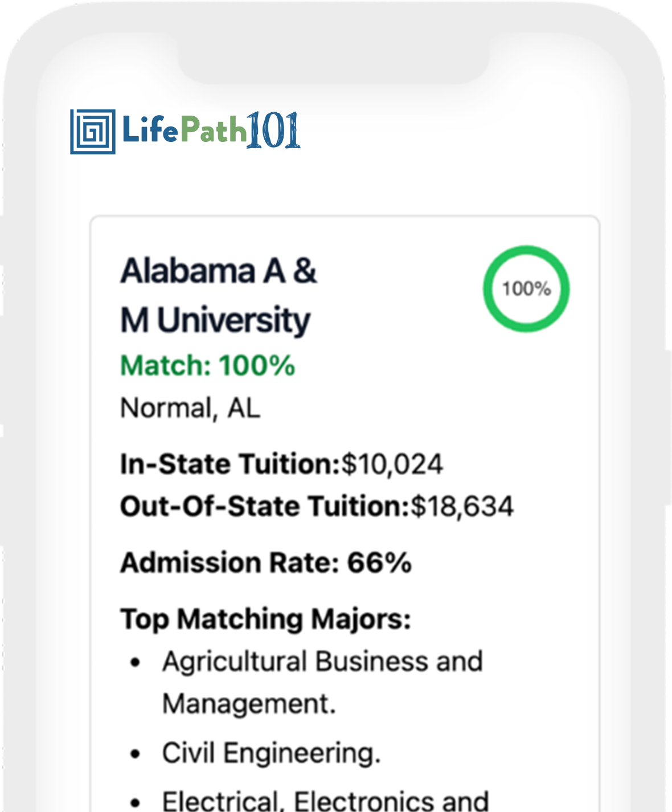672x812 pixels.
Task: Click the bullet beside Civil Engineering
Action: coord(135,754)
